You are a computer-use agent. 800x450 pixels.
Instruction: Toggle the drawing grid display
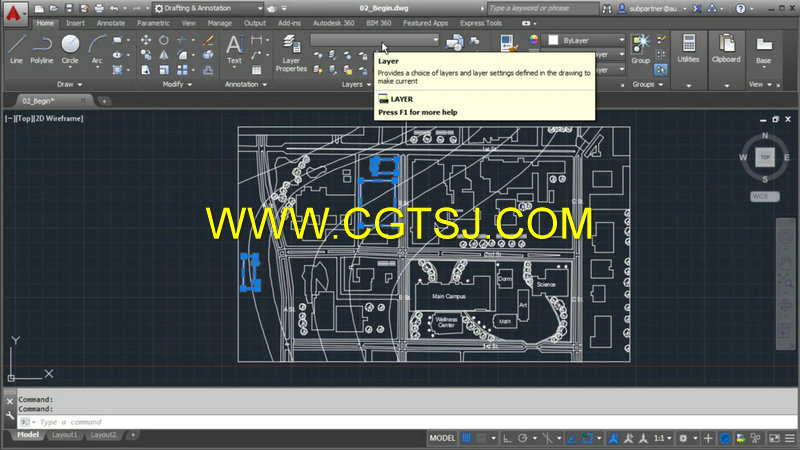click(x=466, y=438)
